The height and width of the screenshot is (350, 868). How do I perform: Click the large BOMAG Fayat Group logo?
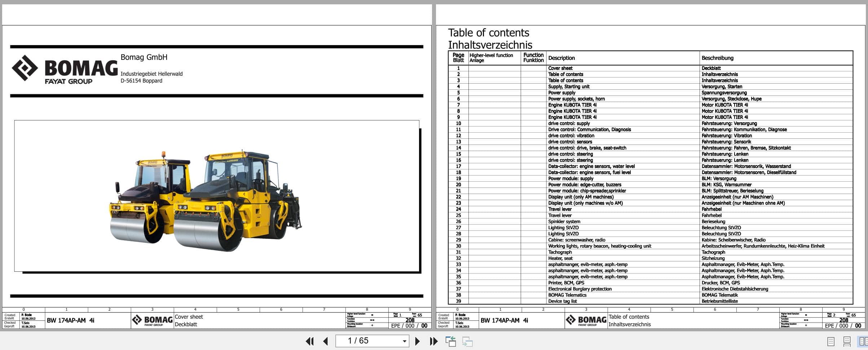pyautogui.click(x=65, y=70)
